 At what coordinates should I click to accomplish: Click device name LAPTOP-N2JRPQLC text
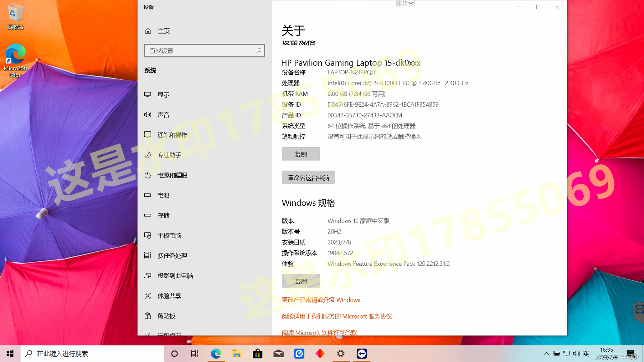tap(353, 72)
